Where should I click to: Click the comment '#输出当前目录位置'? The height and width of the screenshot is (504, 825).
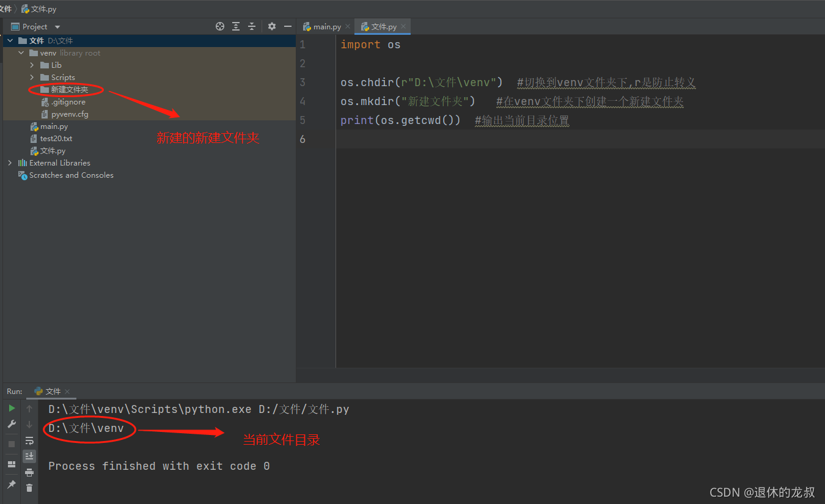click(522, 120)
